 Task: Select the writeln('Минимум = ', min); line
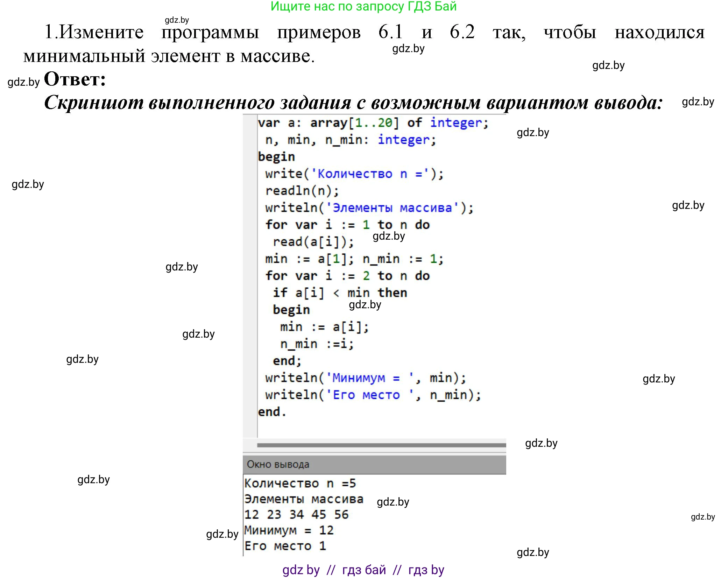point(366,378)
